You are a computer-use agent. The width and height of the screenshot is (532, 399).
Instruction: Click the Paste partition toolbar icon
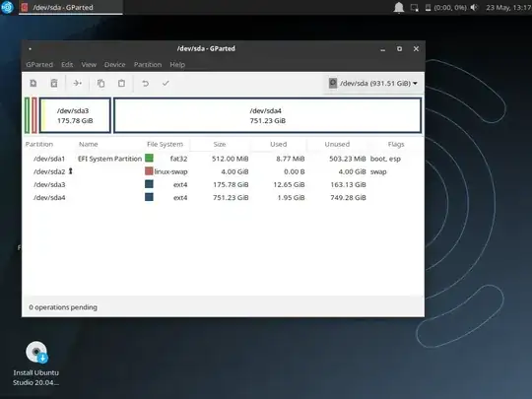(x=121, y=83)
